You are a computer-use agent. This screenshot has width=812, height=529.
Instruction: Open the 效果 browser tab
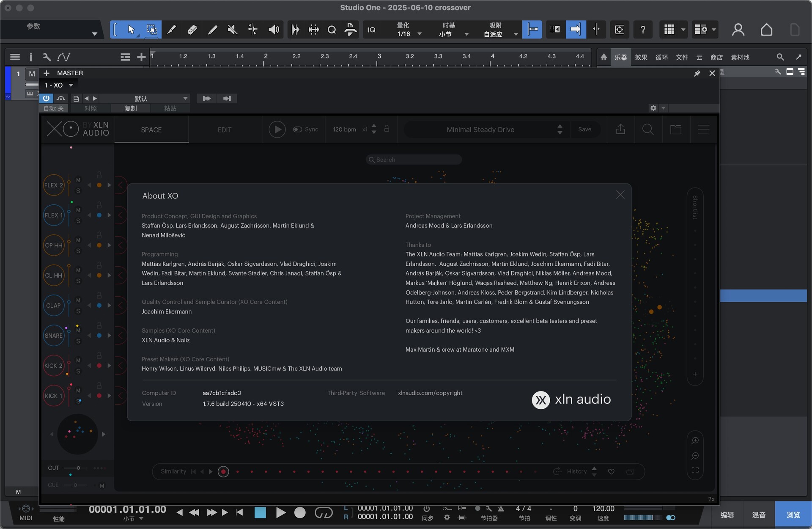coord(641,57)
